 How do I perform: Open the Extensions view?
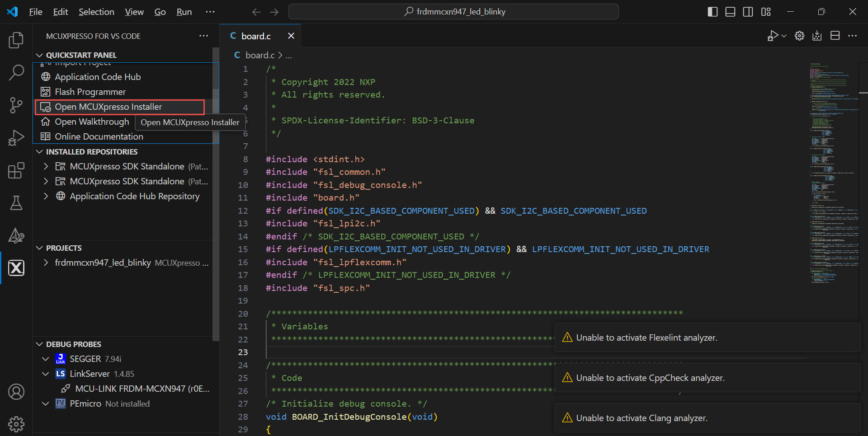coord(16,170)
